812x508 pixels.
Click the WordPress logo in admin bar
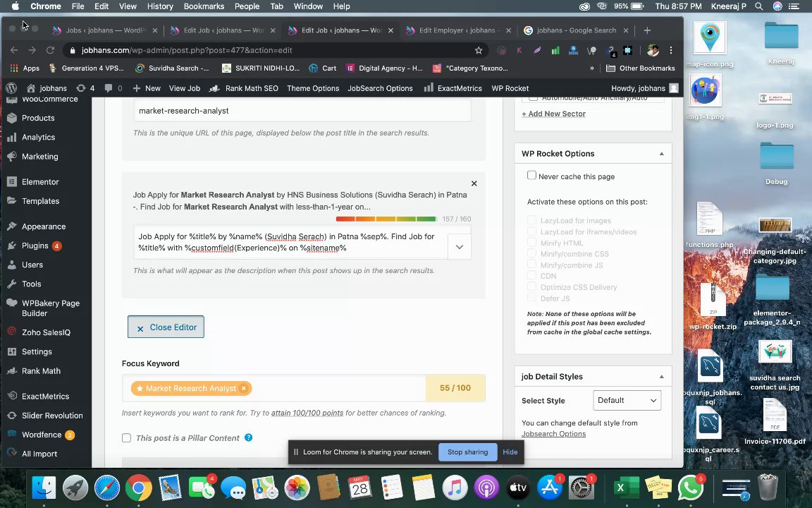pyautogui.click(x=12, y=88)
